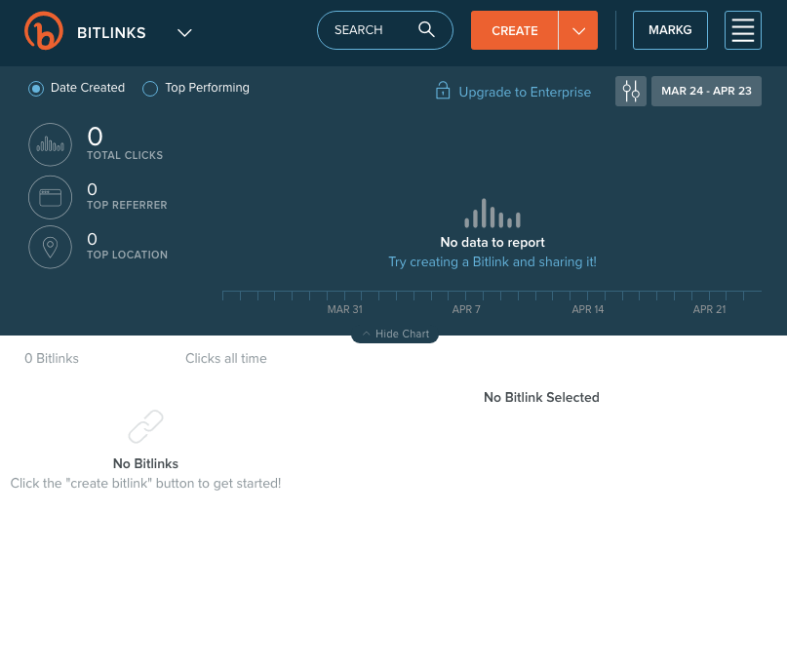The image size is (787, 672).
Task: Select the Date Created radio button
Action: pyautogui.click(x=36, y=89)
